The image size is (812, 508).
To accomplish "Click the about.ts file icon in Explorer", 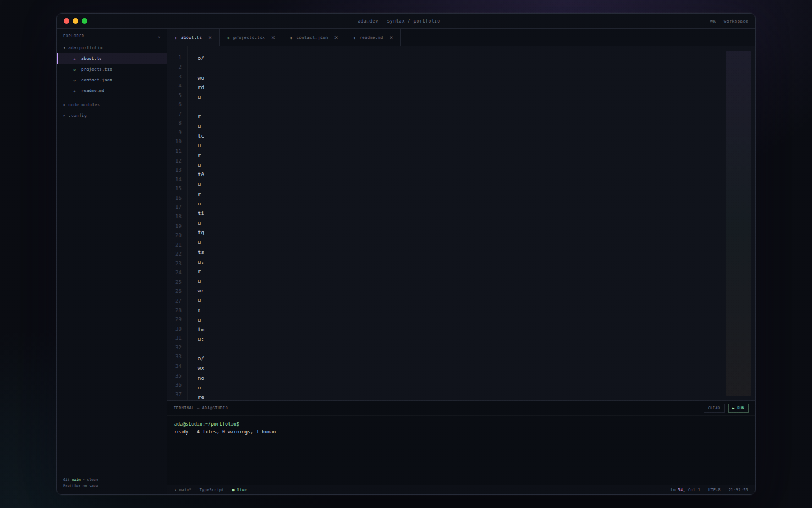I will point(74,59).
